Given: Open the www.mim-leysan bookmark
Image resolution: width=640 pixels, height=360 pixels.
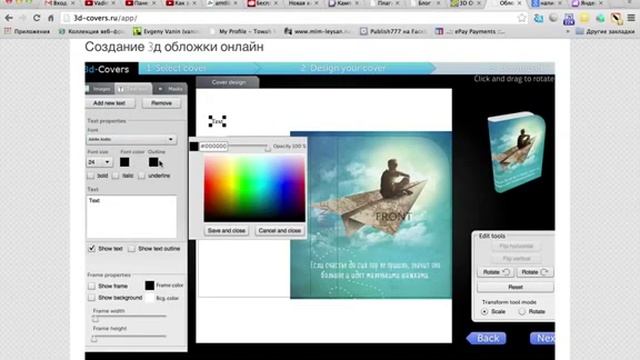Looking at the screenshot, I should [x=317, y=31].
